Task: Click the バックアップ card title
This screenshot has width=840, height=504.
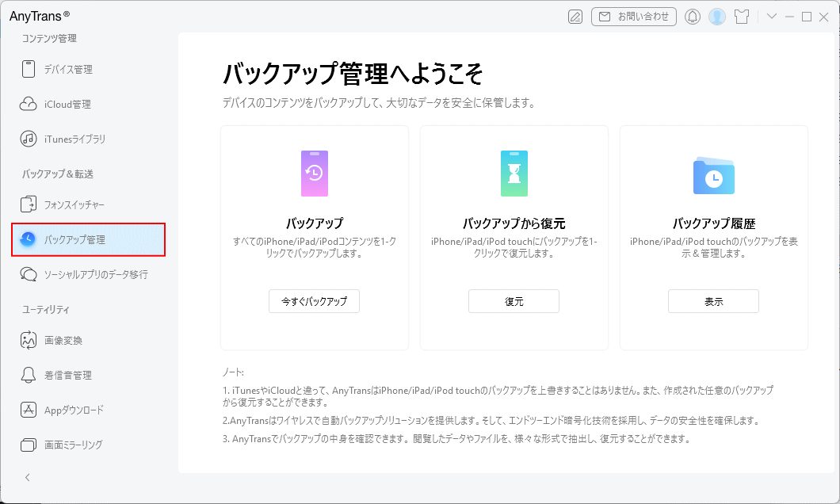Action: coord(315,223)
